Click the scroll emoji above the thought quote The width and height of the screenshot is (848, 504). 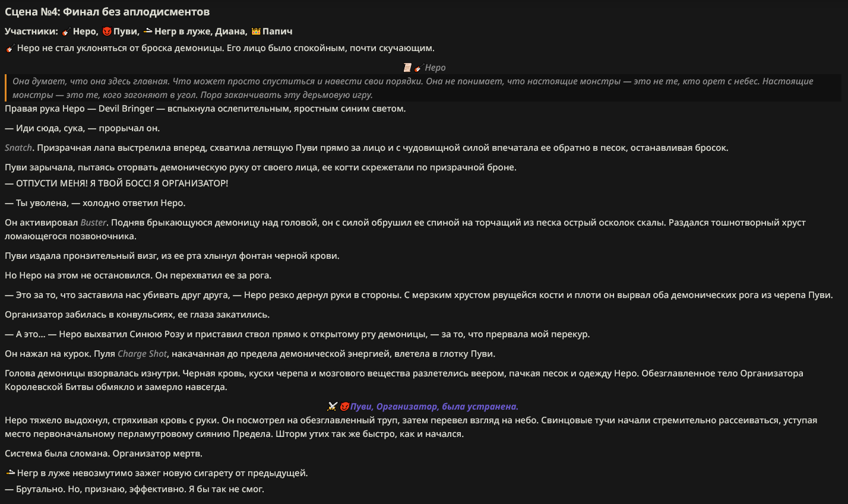tap(407, 68)
